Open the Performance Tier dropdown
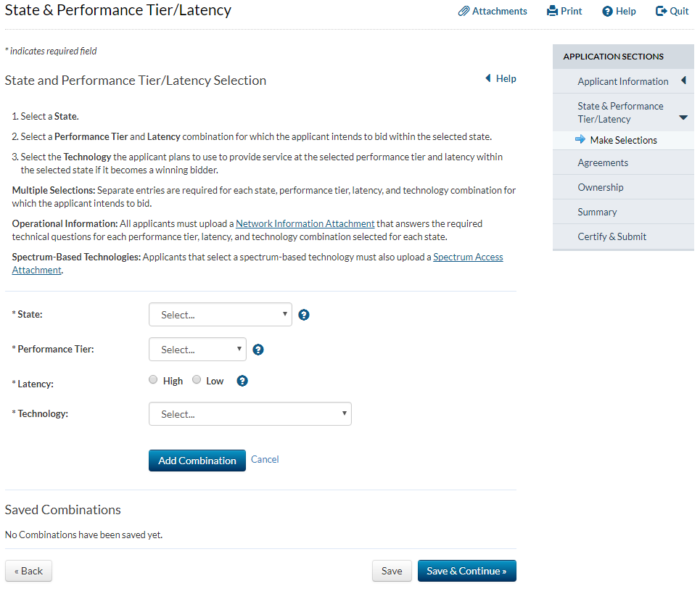Screen dimensions: 700x594 pos(197,350)
